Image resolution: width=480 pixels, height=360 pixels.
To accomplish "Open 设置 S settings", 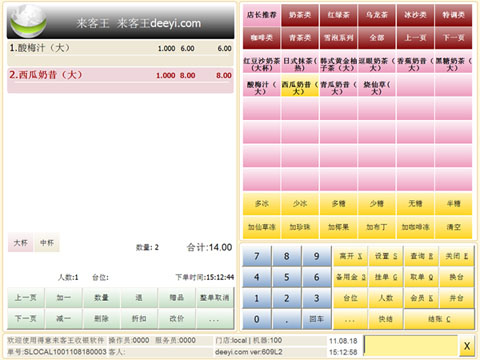I will tap(386, 256).
